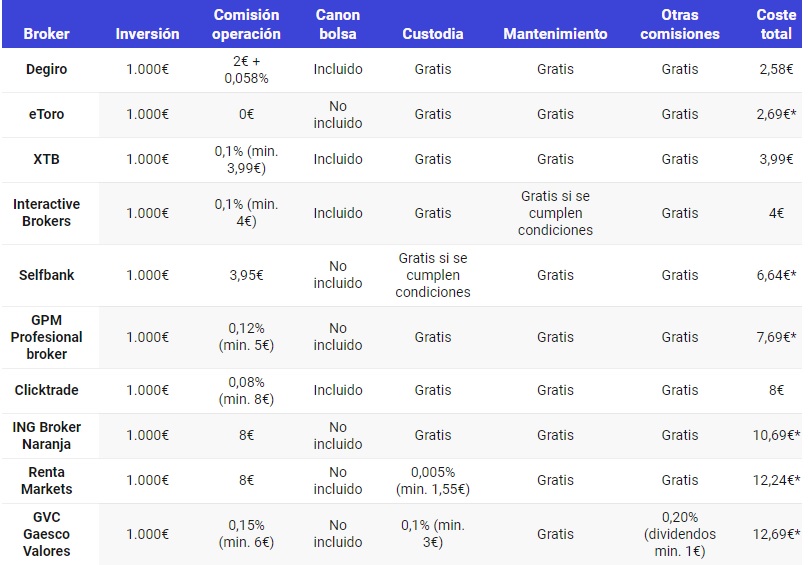Image resolution: width=808 pixels, height=565 pixels.
Task: Click ING's total cost 10,69€*
Action: 777,435
